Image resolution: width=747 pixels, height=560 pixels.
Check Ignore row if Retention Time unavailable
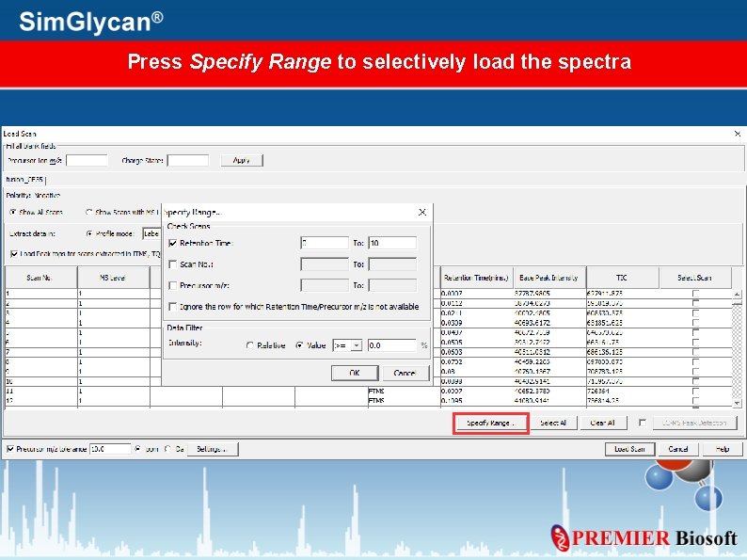173,307
